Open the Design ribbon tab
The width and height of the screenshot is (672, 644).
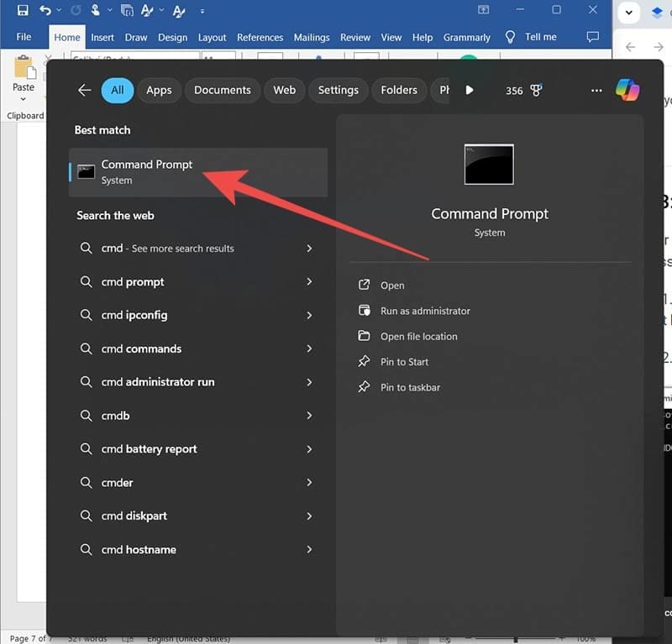tap(172, 38)
